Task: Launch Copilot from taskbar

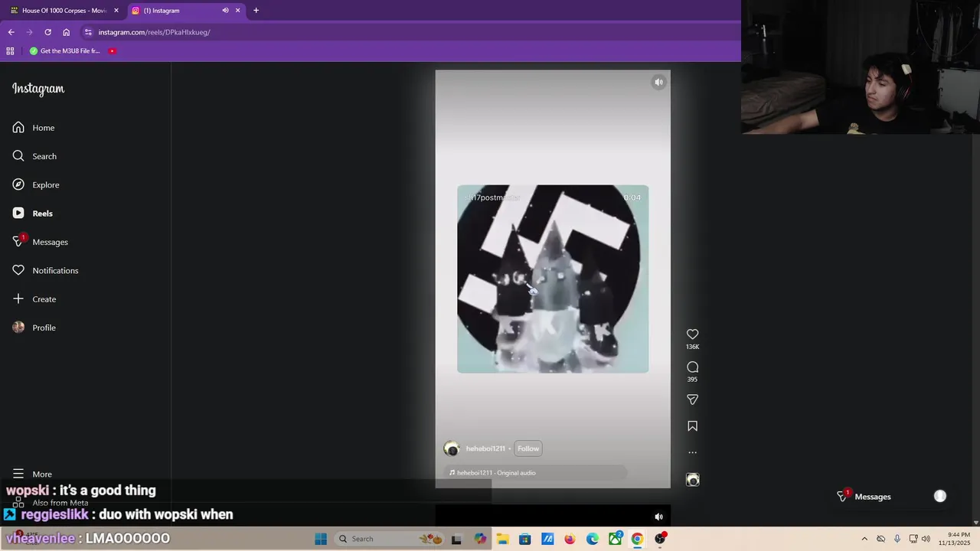Action: [x=480, y=539]
